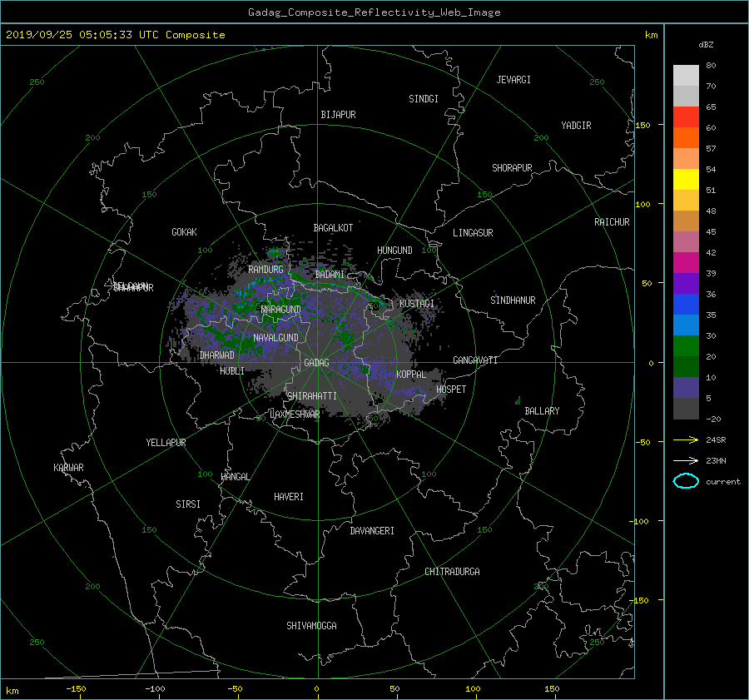This screenshot has height=700, width=749.
Task: Click the HOSPET city label
Action: 451,390
